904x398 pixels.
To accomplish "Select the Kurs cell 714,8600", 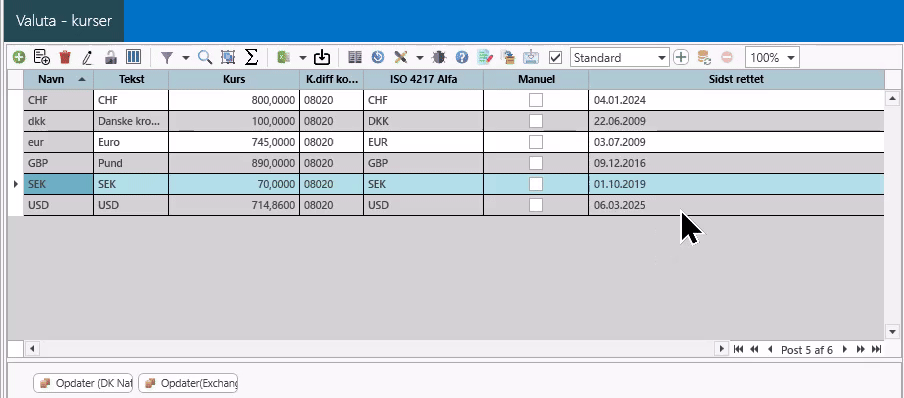I will (234, 205).
